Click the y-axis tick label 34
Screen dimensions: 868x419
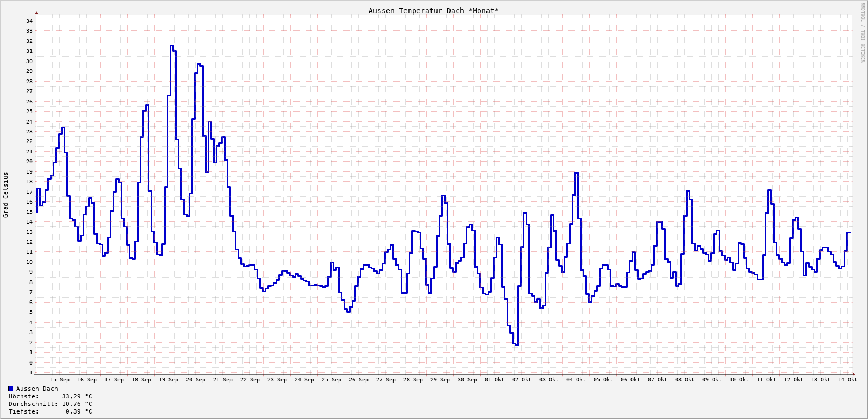tap(29, 21)
